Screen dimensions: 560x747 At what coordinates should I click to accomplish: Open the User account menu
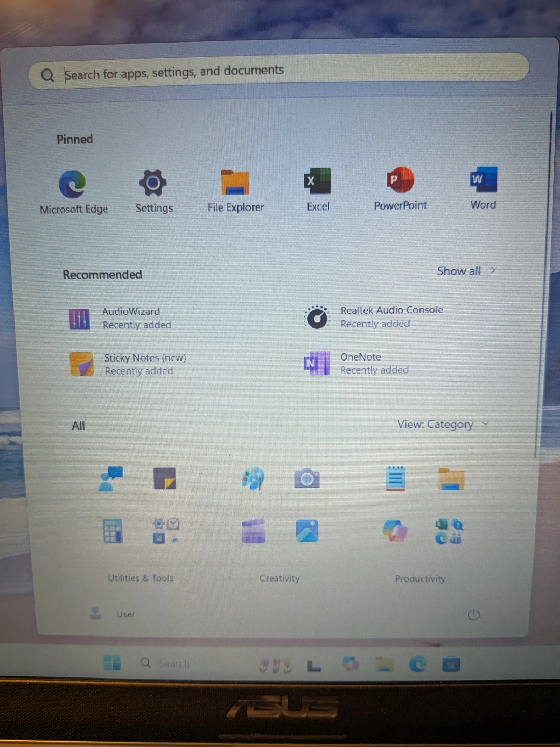(x=113, y=614)
